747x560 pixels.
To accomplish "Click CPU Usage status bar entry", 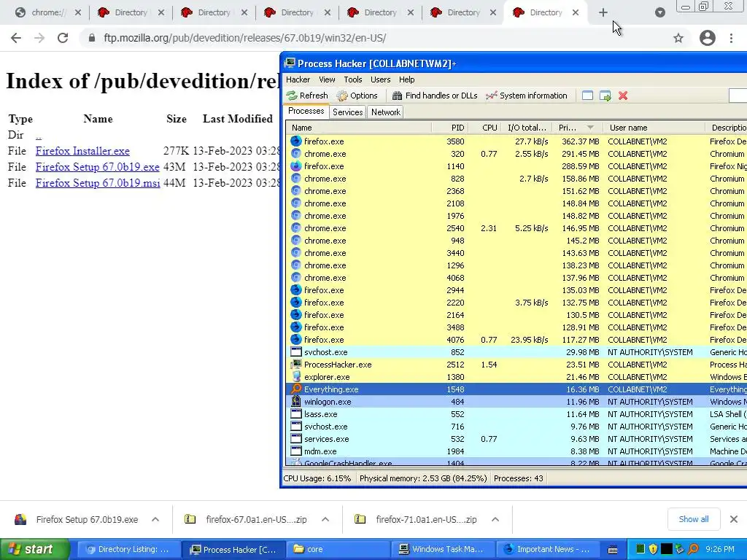I will 317,478.
